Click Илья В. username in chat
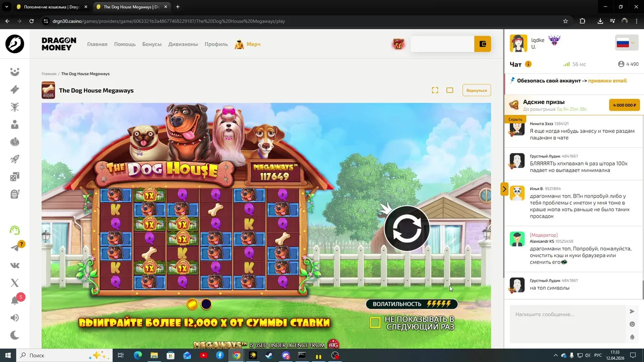Image resolution: width=644 pixels, height=362 pixels. pos(536,189)
